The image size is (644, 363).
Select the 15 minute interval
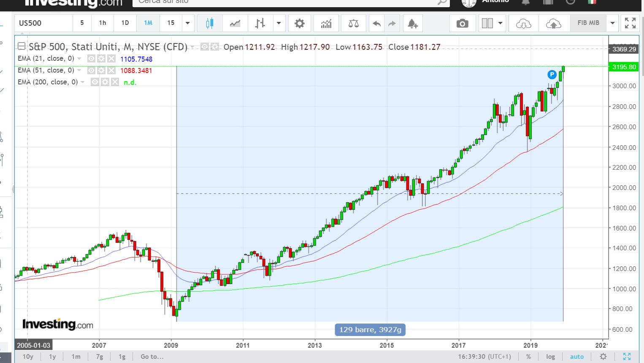tap(171, 23)
